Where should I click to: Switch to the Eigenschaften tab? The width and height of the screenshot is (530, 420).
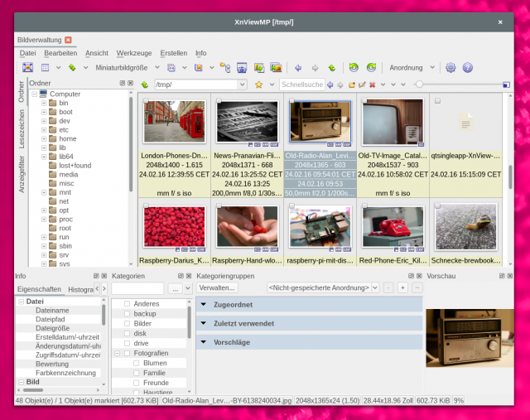tap(39, 289)
